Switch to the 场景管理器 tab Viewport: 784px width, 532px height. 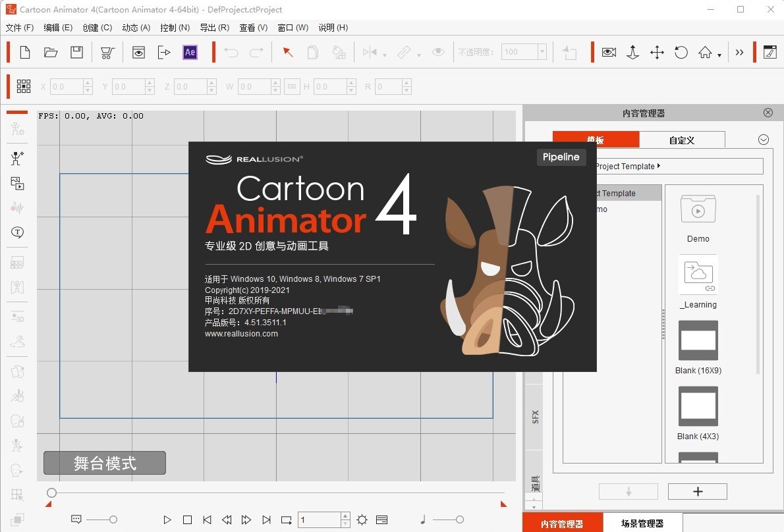(x=642, y=523)
